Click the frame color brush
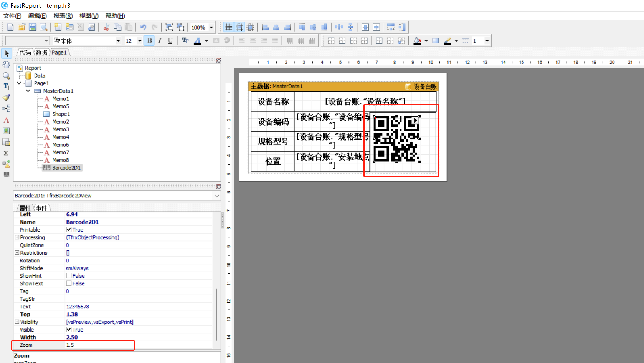 click(447, 41)
